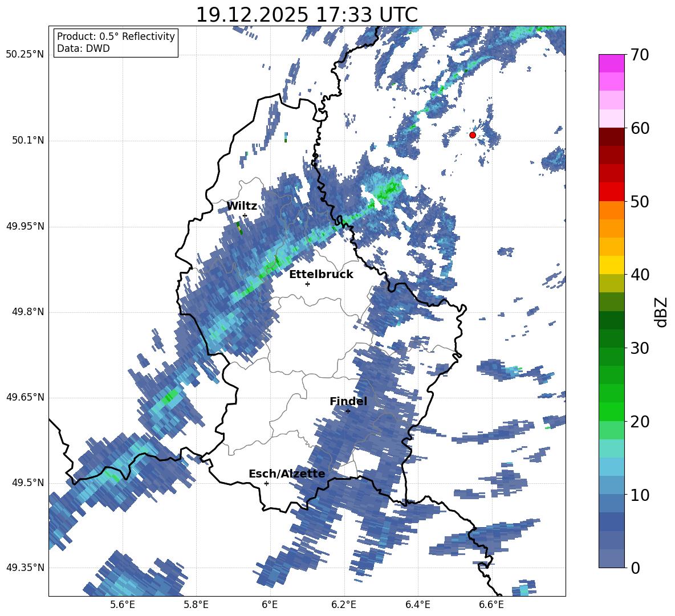This screenshot has height=616, width=675.
Task: Click the 6.4°E longitude label
Action: (417, 605)
